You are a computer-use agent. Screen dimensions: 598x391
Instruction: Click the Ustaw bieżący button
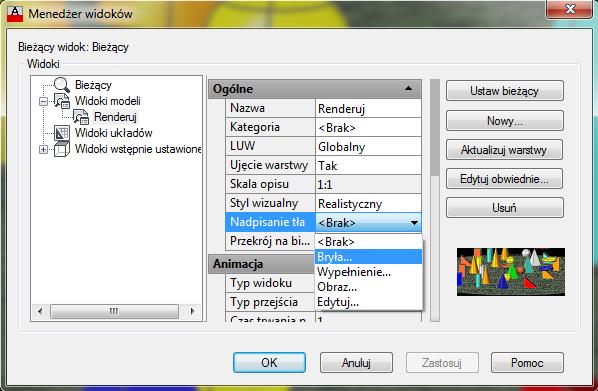click(505, 91)
